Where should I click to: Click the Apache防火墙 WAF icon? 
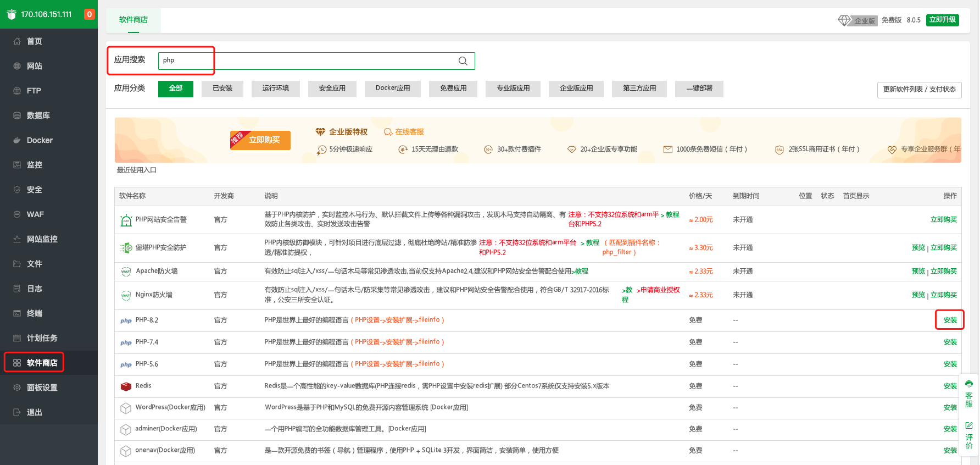click(126, 272)
